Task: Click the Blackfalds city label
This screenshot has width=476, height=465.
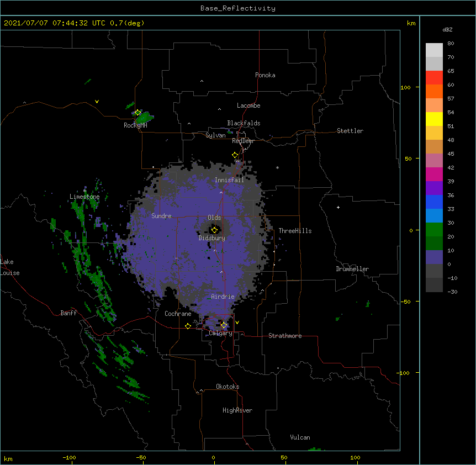Action: [244, 123]
